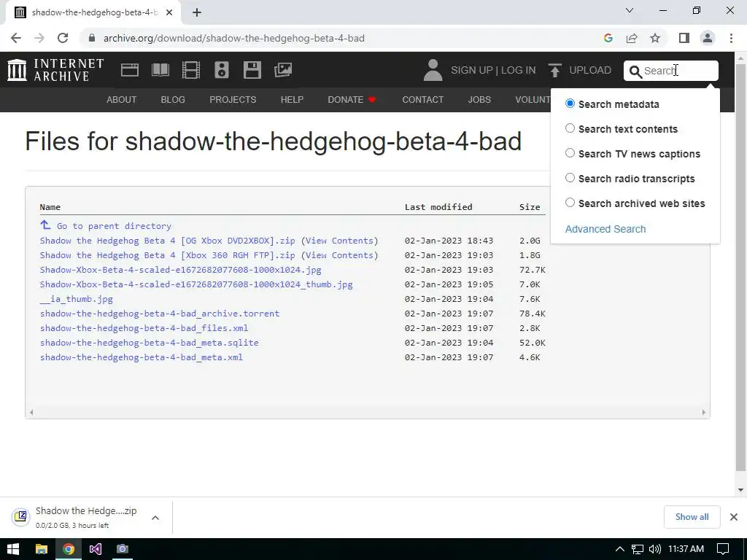Image resolution: width=747 pixels, height=560 pixels.
Task: Open shadow-the-hedgehog-beta-4-bad_meta.sqlite file
Action: [149, 343]
